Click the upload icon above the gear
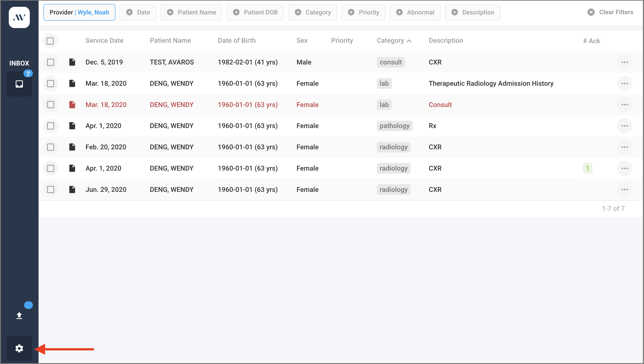This screenshot has height=364, width=644. (x=19, y=315)
